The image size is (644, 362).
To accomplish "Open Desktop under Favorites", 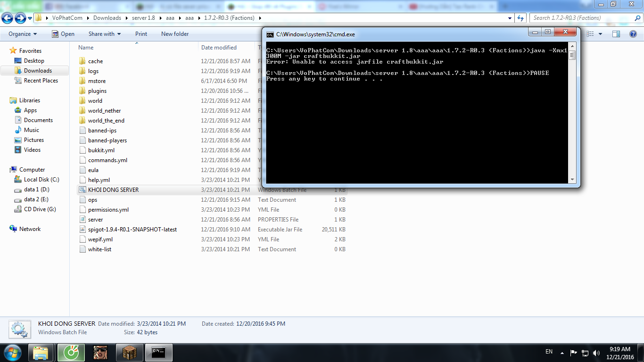I will point(34,61).
